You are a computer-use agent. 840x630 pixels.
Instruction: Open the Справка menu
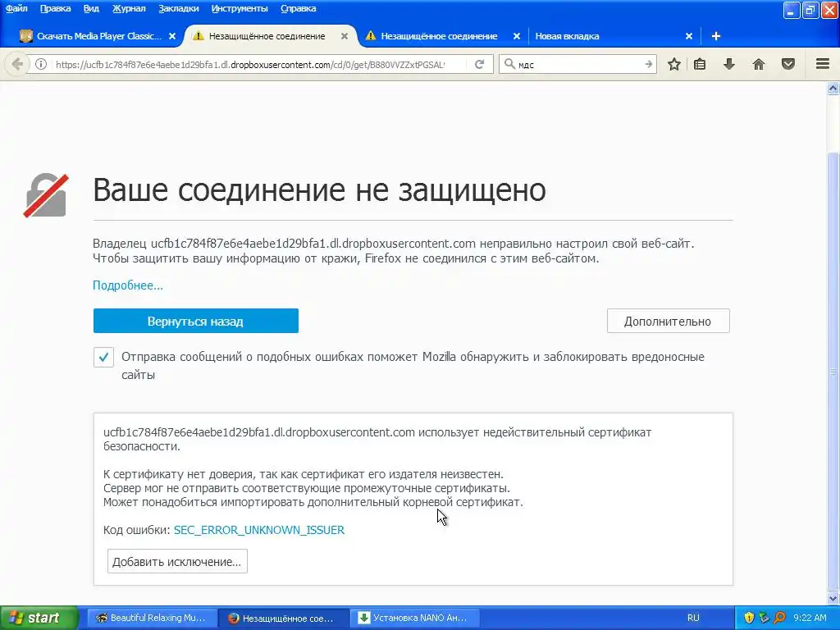(x=298, y=8)
